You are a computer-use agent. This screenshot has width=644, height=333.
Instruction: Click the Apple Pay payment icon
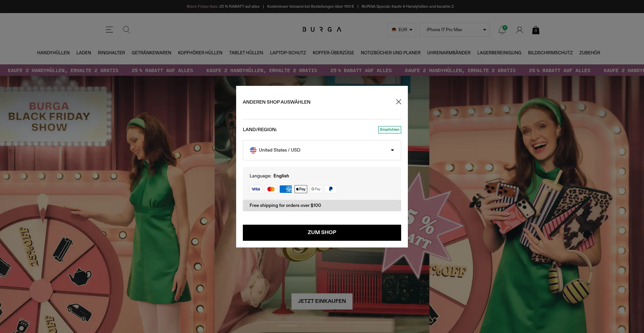[301, 189]
